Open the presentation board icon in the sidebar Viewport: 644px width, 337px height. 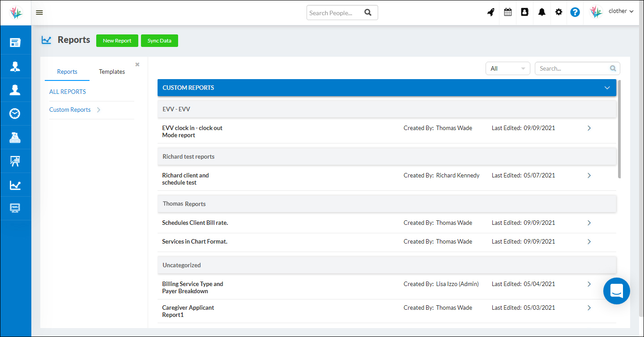16,161
